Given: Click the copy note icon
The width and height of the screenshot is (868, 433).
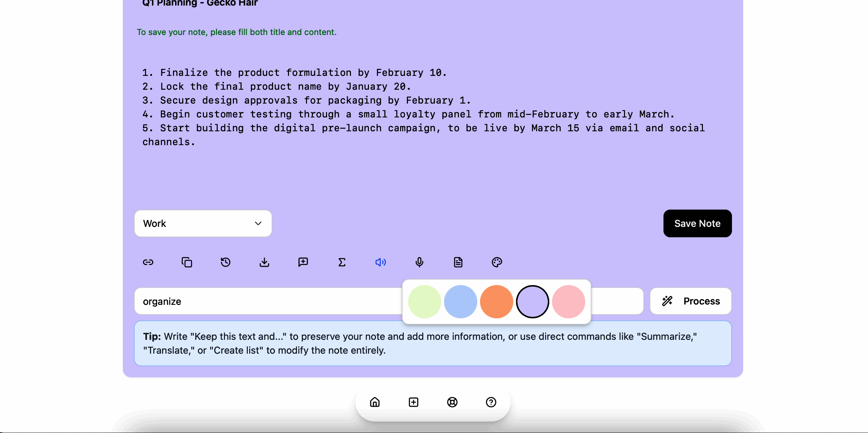Looking at the screenshot, I should tap(187, 262).
